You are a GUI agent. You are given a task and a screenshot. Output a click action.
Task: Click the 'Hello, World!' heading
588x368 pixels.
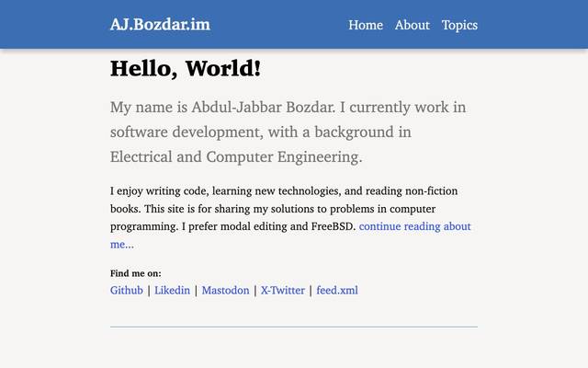pos(186,69)
